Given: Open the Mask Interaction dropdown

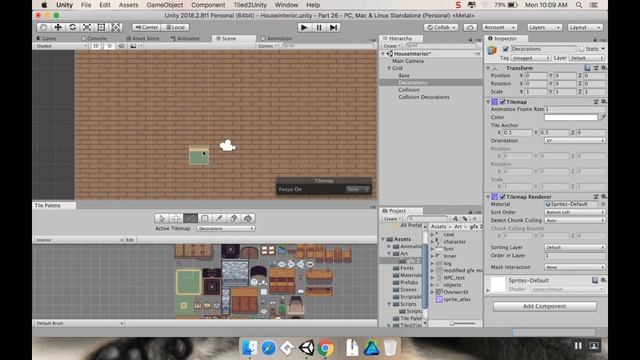Looking at the screenshot, I should click(x=574, y=267).
